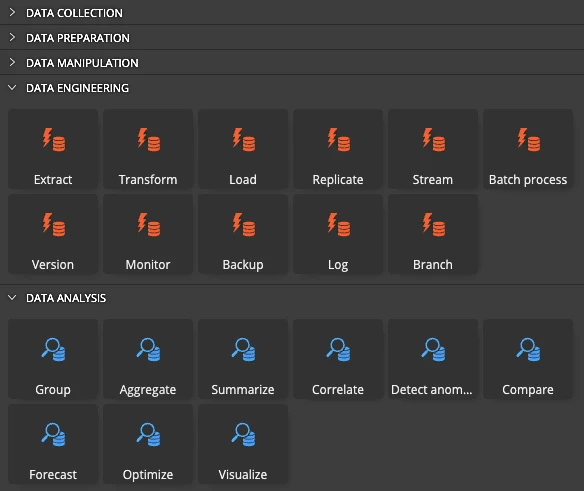The width and height of the screenshot is (584, 491).
Task: Click the Detect anom... tile
Action: coord(433,359)
